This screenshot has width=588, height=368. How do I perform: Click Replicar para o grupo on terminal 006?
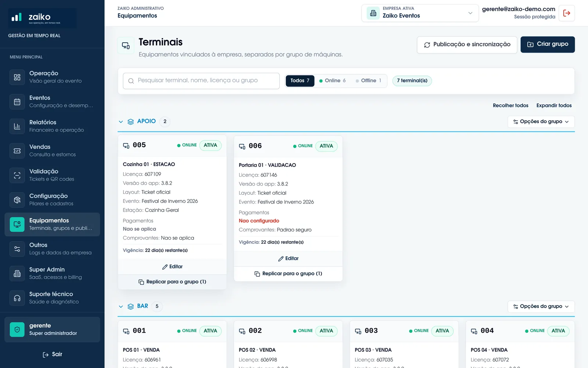(x=288, y=274)
